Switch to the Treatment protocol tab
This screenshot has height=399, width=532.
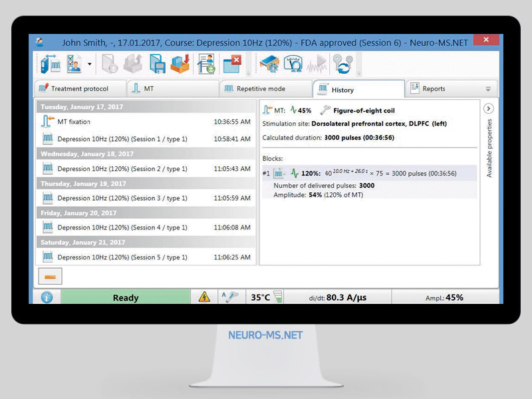(x=80, y=88)
